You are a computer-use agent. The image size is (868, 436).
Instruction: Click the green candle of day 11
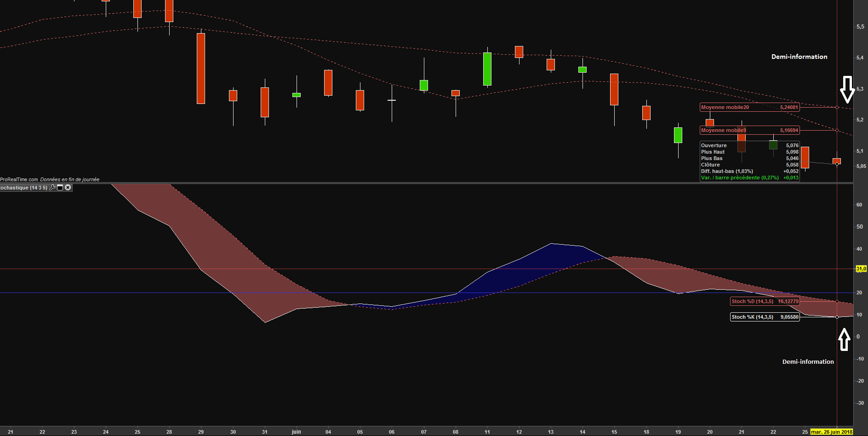487,69
